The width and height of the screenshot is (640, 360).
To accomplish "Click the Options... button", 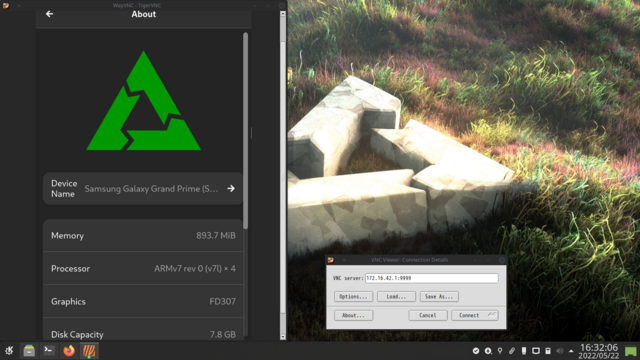I will (353, 297).
